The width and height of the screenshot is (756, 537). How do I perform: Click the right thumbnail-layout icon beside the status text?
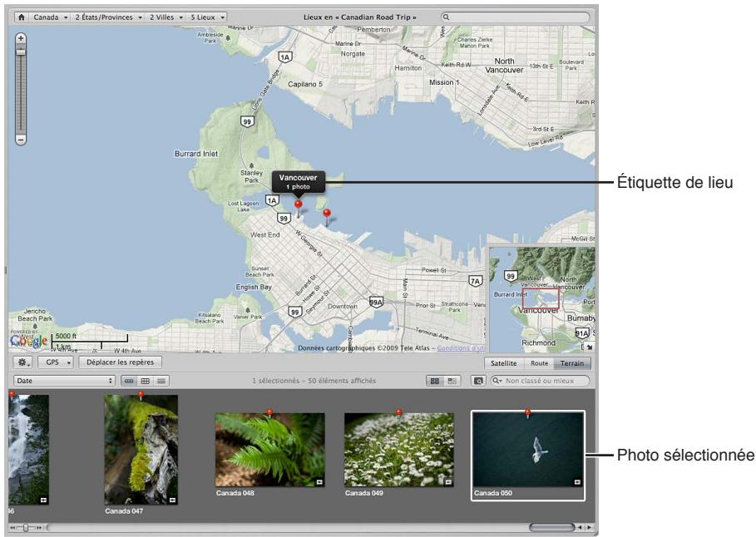pyautogui.click(x=452, y=381)
